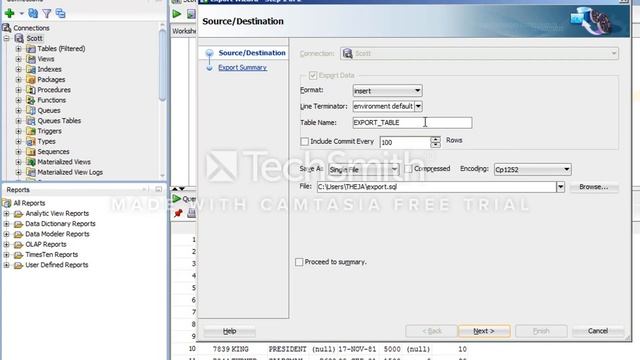This screenshot has height=360, width=640.
Task: Collapse the Scott connection node
Action: coord(7,38)
